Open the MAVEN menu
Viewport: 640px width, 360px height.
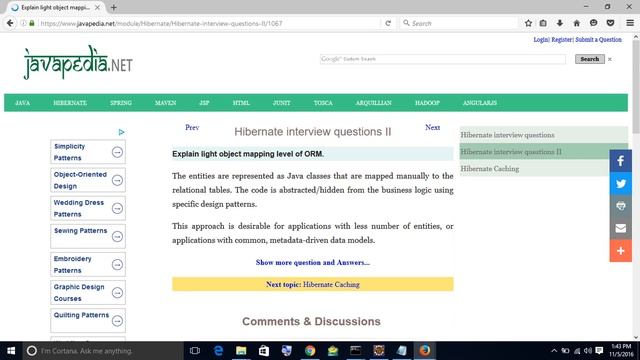[165, 103]
